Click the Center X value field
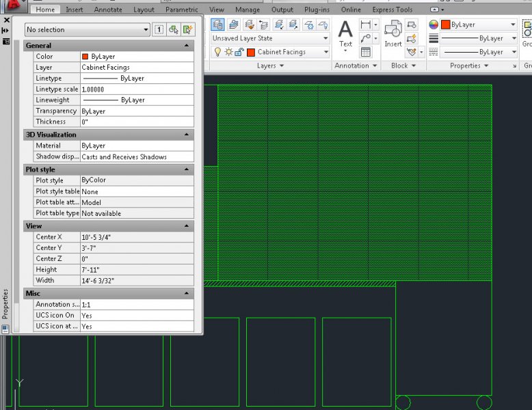This screenshot has width=532, height=410. click(137, 237)
